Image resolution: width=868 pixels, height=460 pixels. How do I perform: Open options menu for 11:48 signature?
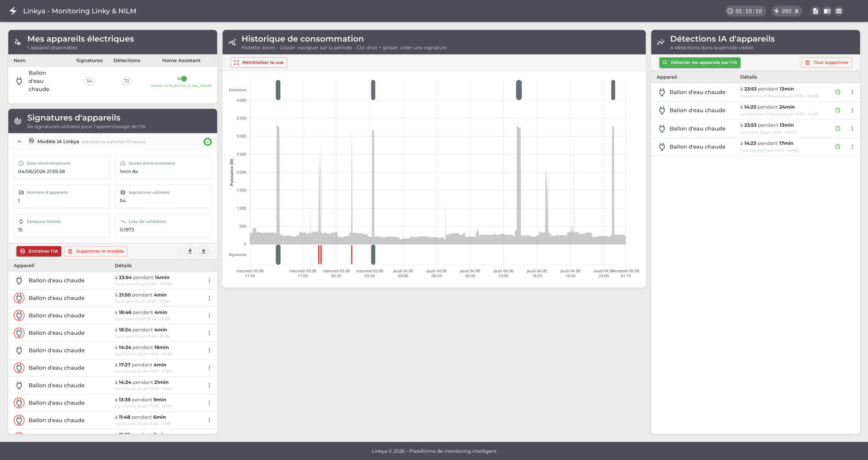tap(209, 421)
